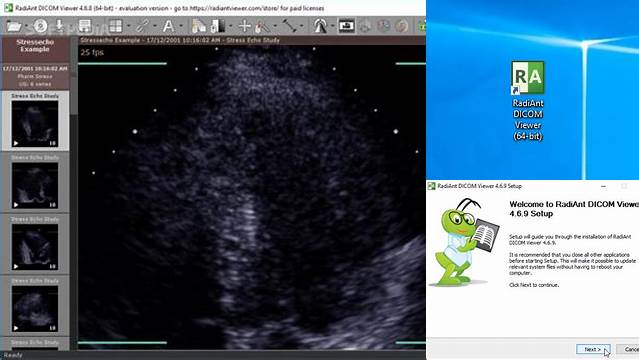Click the viewer panel Stress Echo Study title strip
Screen dimensions: 639x360
pos(252,40)
